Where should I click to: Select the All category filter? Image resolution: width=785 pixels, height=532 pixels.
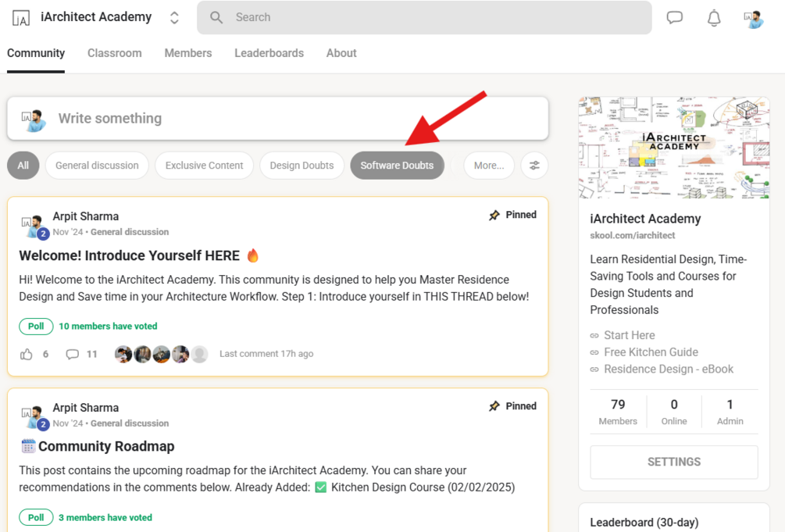[23, 166]
